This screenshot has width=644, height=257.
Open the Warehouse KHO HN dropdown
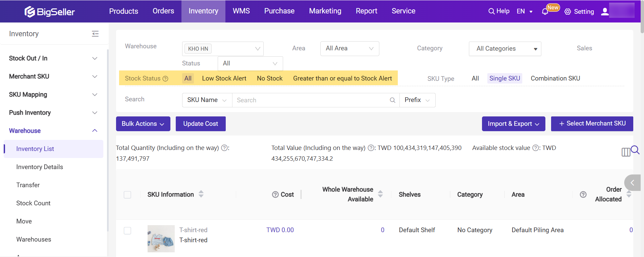[223, 49]
